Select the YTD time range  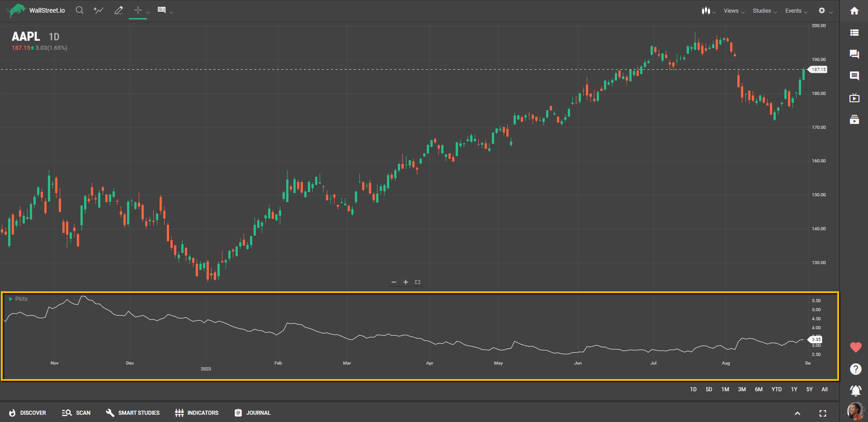click(x=777, y=389)
